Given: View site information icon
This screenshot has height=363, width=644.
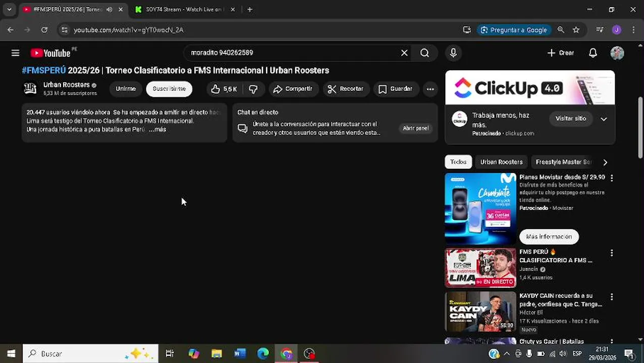Looking at the screenshot, I should click(x=64, y=30).
